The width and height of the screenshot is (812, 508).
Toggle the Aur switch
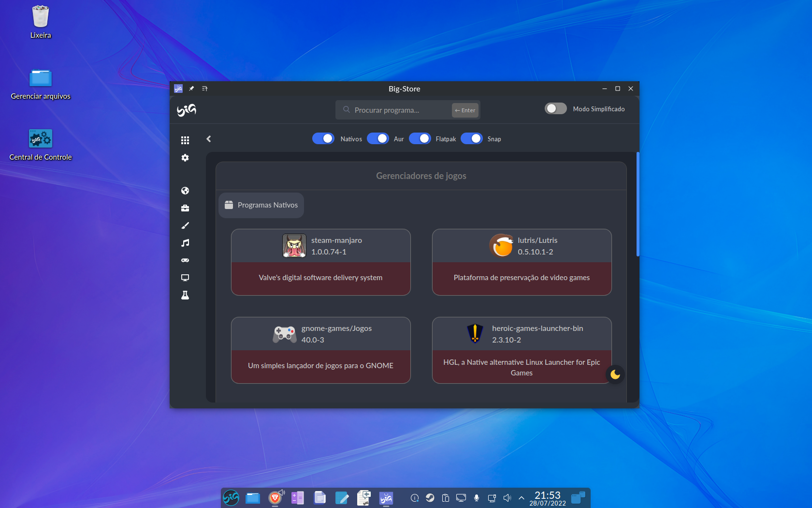click(x=378, y=138)
